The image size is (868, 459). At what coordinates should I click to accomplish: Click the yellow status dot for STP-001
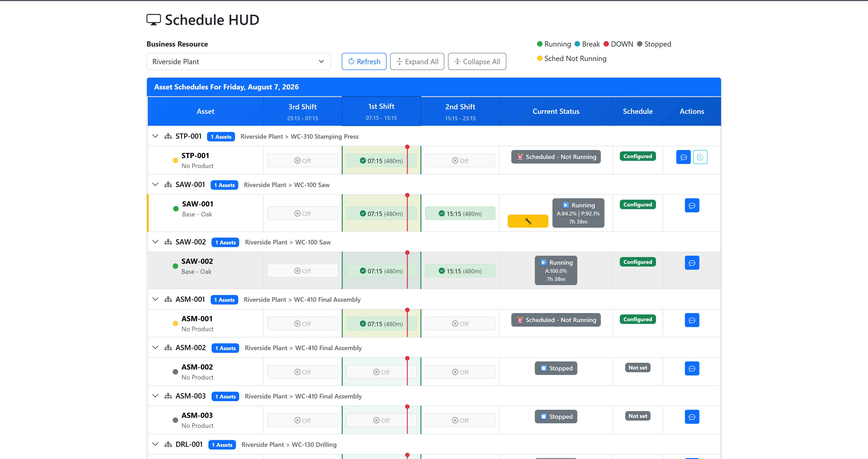175,160
